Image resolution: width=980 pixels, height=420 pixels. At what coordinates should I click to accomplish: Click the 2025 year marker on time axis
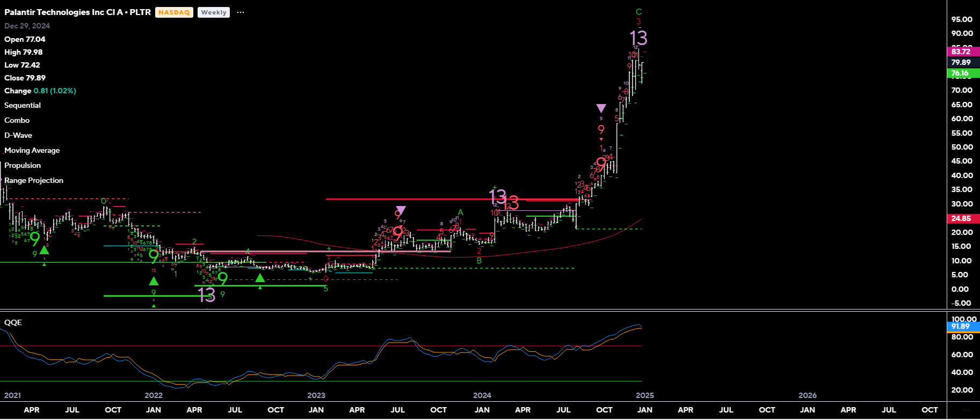644,395
